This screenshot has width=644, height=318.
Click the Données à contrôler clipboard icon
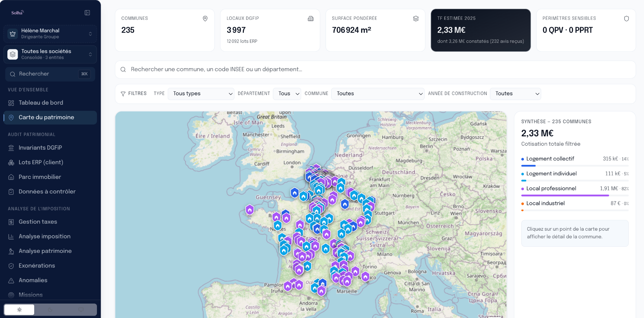[x=11, y=192]
